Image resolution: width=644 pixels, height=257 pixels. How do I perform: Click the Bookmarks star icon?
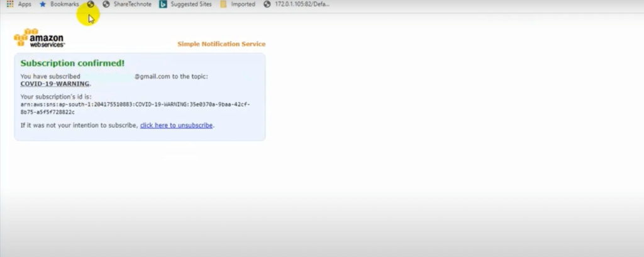(42, 4)
